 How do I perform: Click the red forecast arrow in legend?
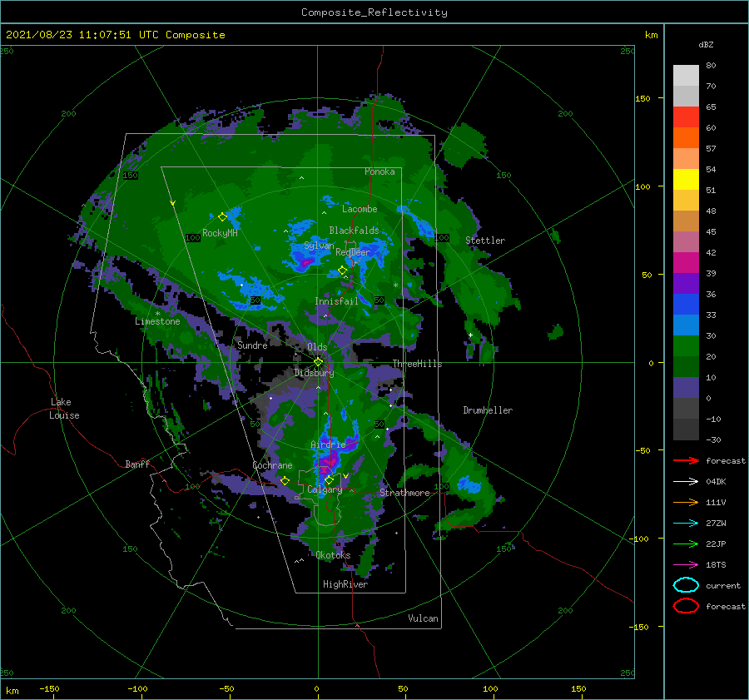[x=686, y=460]
